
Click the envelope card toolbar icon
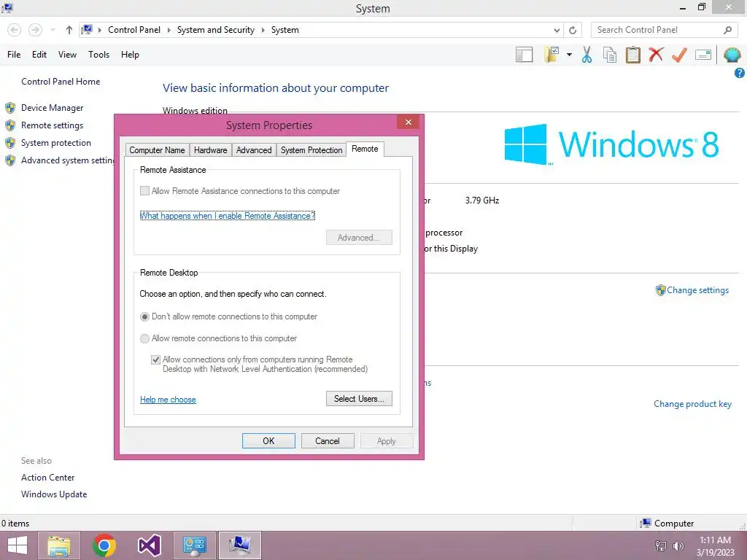(703, 55)
